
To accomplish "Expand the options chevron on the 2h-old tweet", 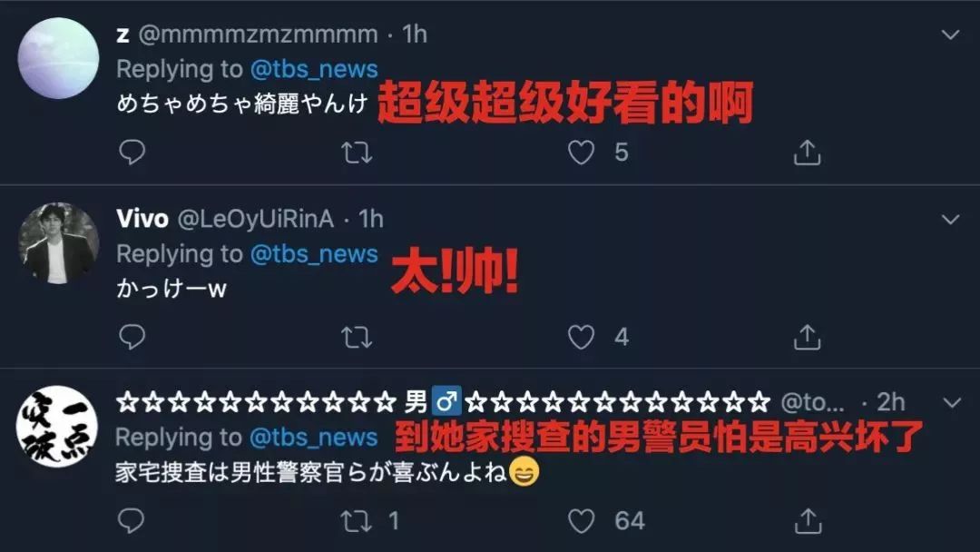I will 951,402.
